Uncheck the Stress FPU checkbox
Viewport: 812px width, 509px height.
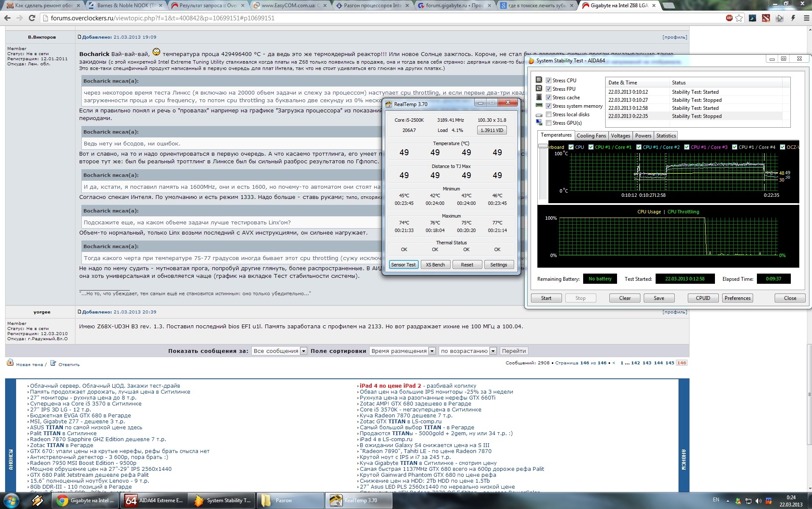pos(548,89)
